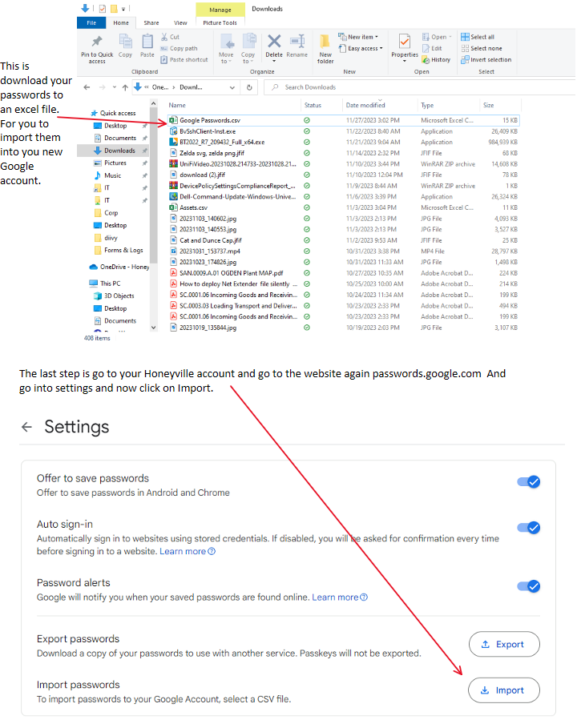Open Pictures in the navigation pane
The height and width of the screenshot is (728, 577).
[x=115, y=163]
